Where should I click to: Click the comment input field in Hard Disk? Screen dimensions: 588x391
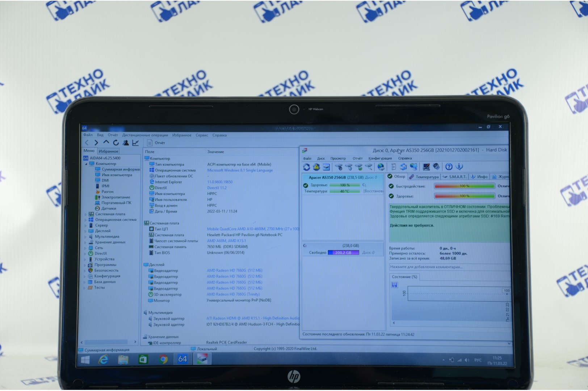[448, 267]
